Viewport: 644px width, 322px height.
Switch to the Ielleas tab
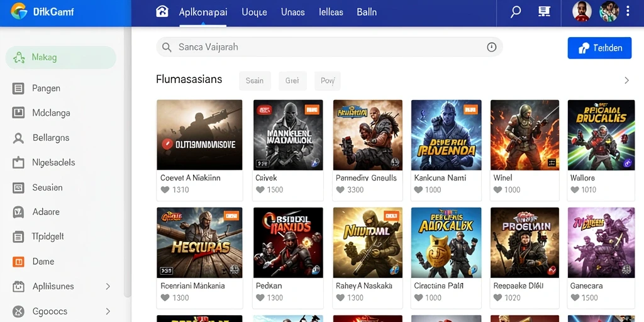point(331,12)
